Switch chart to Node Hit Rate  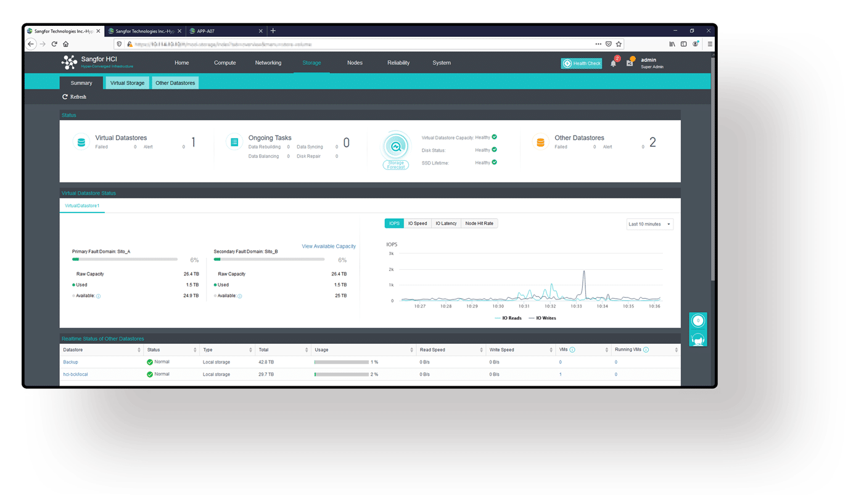click(x=479, y=223)
